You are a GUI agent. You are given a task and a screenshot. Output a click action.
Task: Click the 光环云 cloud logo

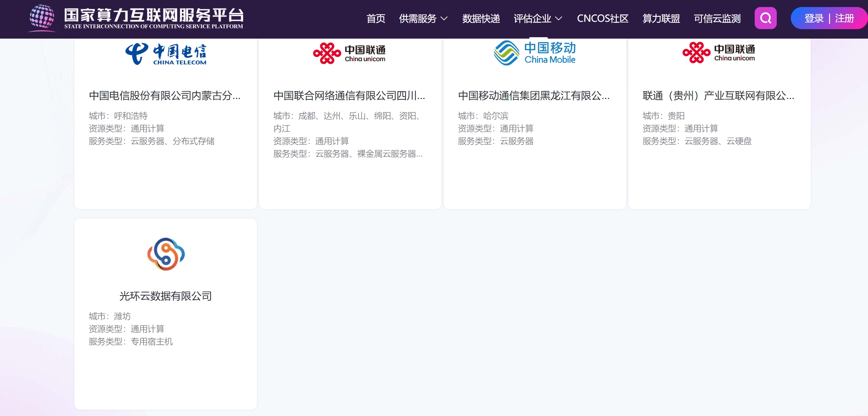pyautogui.click(x=166, y=254)
